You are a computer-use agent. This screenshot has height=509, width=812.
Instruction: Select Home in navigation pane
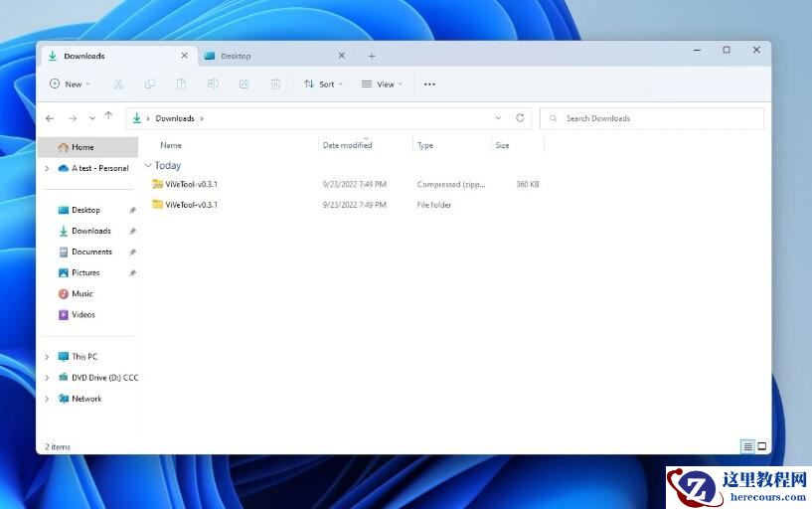click(x=88, y=147)
